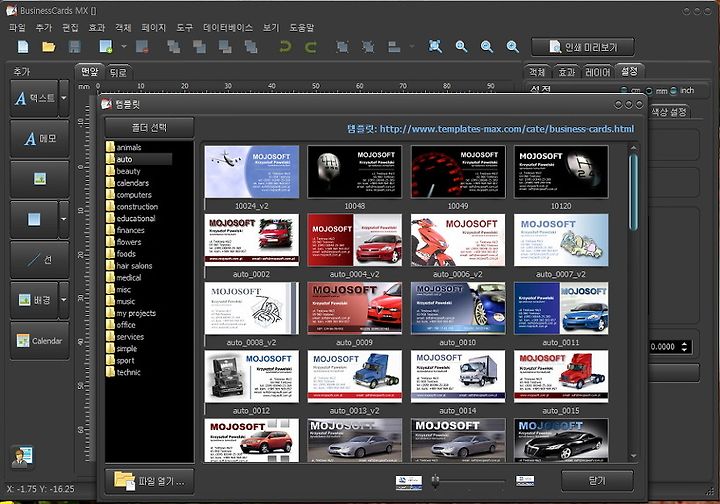Click the stepper arrows of 0.0000 field
The height and width of the screenshot is (504, 720).
685,347
